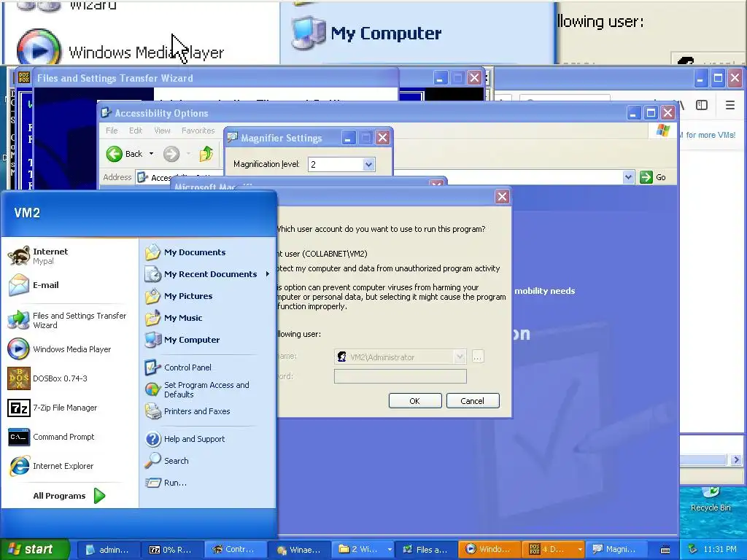Image resolution: width=747 pixels, height=560 pixels.
Task: Open Set Program Access and Defaults
Action: click(207, 389)
